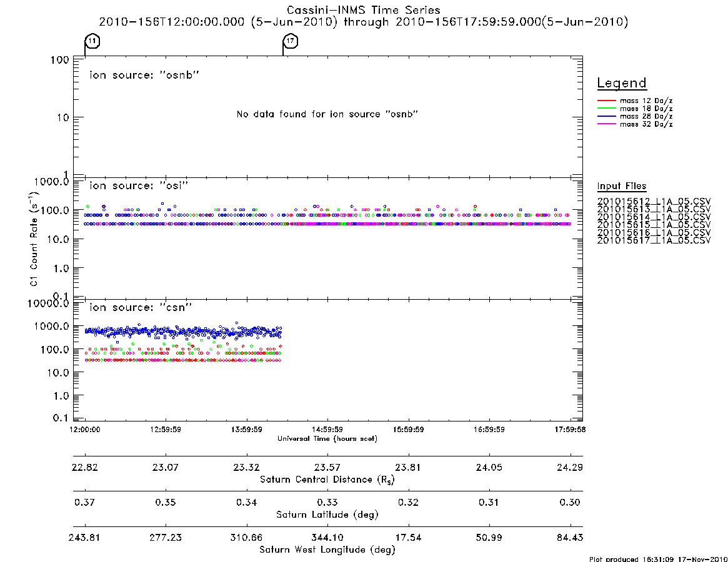
Task: Click the Saturn Central Distance axis label
Action: click(327, 480)
